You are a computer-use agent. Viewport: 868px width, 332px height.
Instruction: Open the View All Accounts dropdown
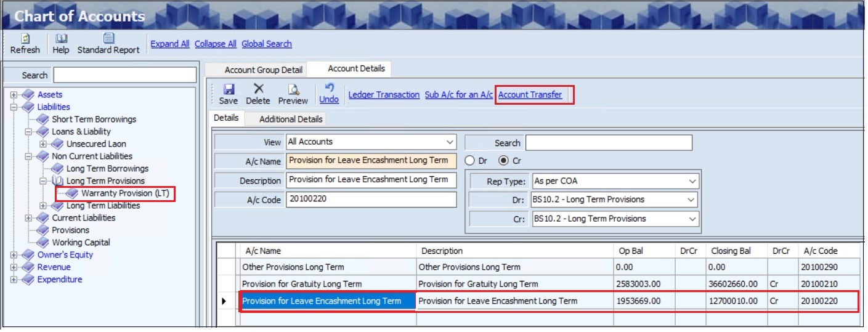(450, 142)
